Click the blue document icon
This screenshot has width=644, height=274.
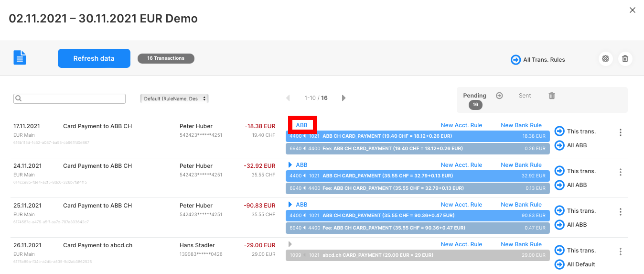click(x=20, y=58)
